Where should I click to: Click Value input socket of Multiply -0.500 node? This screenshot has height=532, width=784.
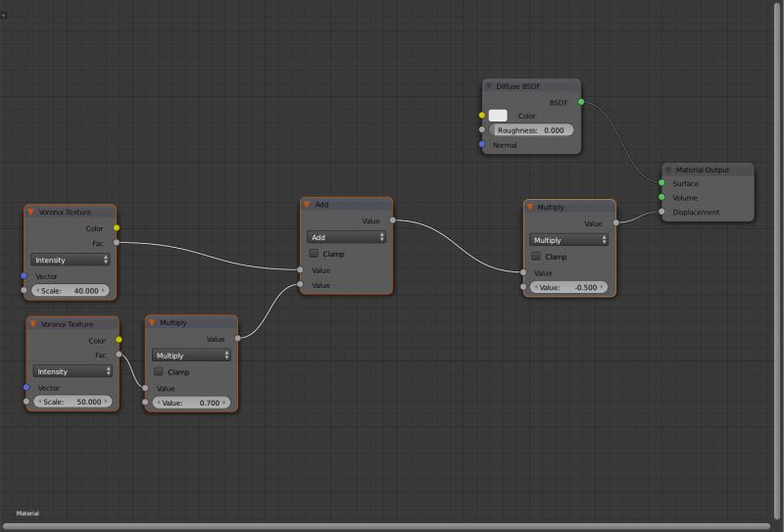[x=523, y=272]
